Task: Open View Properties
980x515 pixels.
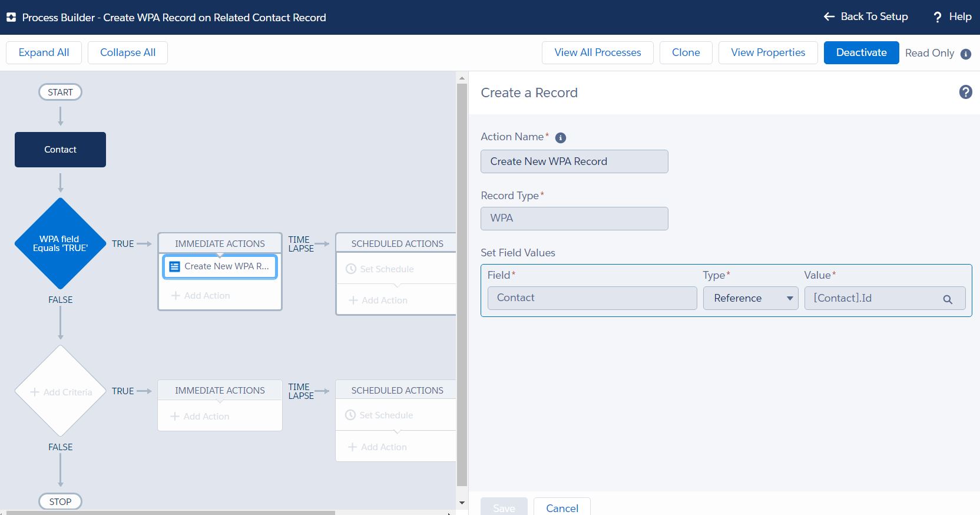Action: coord(768,52)
